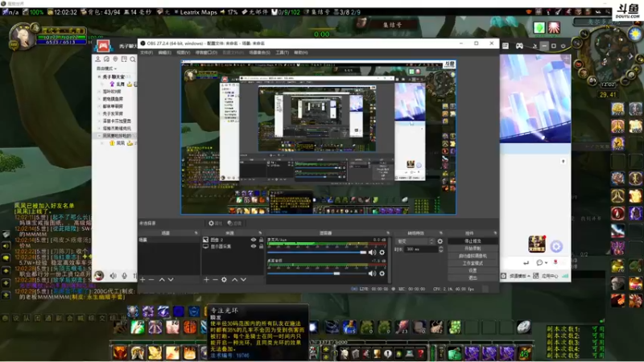Move scene up with the Scenes up arrow
This screenshot has width=644, height=362.
162,279
